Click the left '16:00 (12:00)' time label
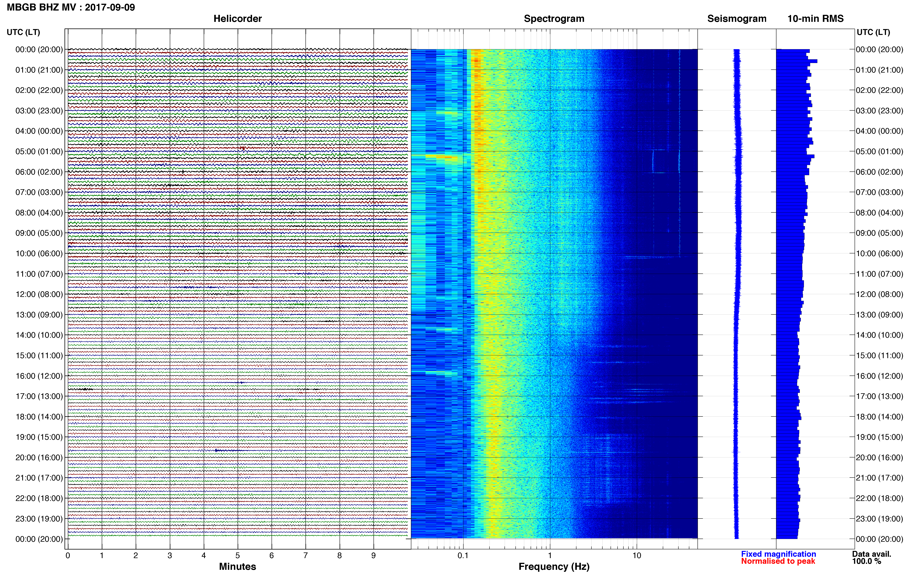Image resolution: width=924 pixels, height=578 pixels. pos(39,376)
